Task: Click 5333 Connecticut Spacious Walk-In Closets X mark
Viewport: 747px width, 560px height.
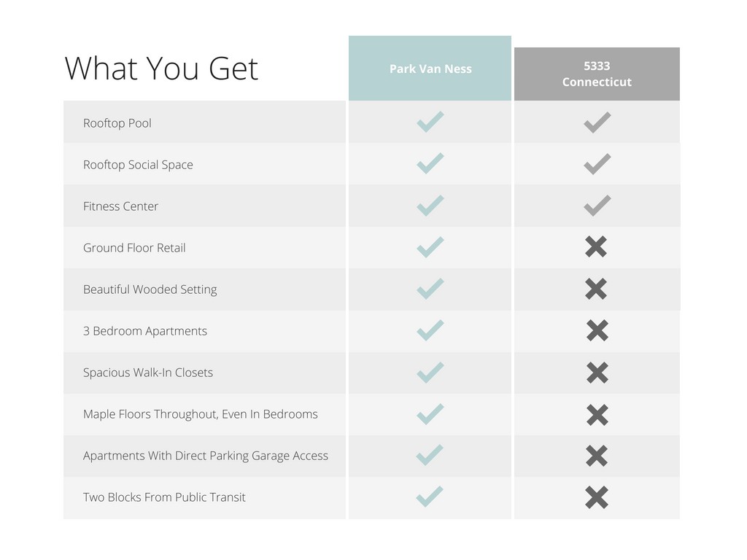Action: coord(597,373)
